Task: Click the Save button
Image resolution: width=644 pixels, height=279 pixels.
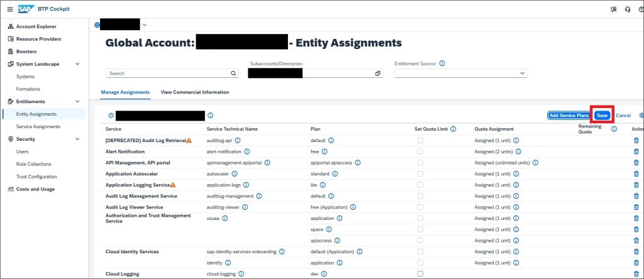Action: [602, 116]
